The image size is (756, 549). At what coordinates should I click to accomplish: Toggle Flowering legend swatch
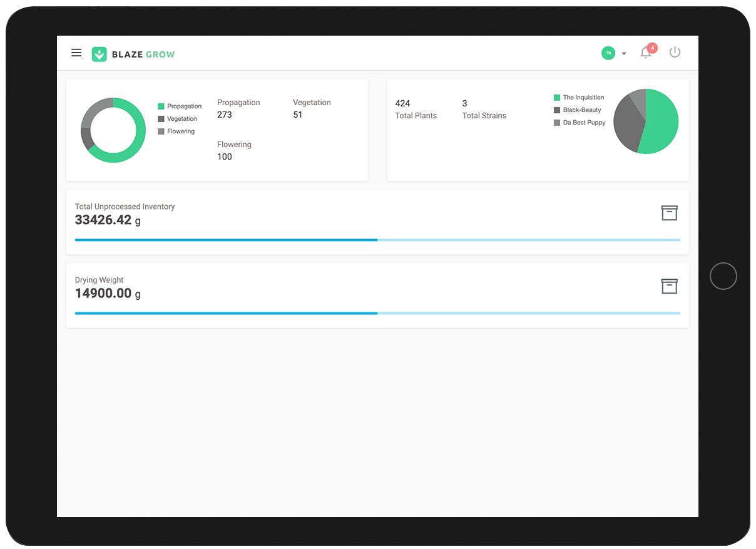tap(161, 131)
